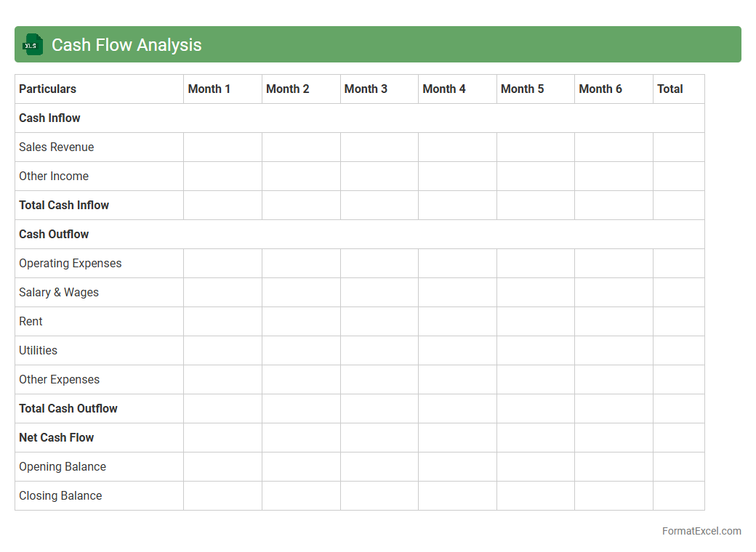Select the Month 6 column header
The image size is (756, 552).
coord(600,89)
